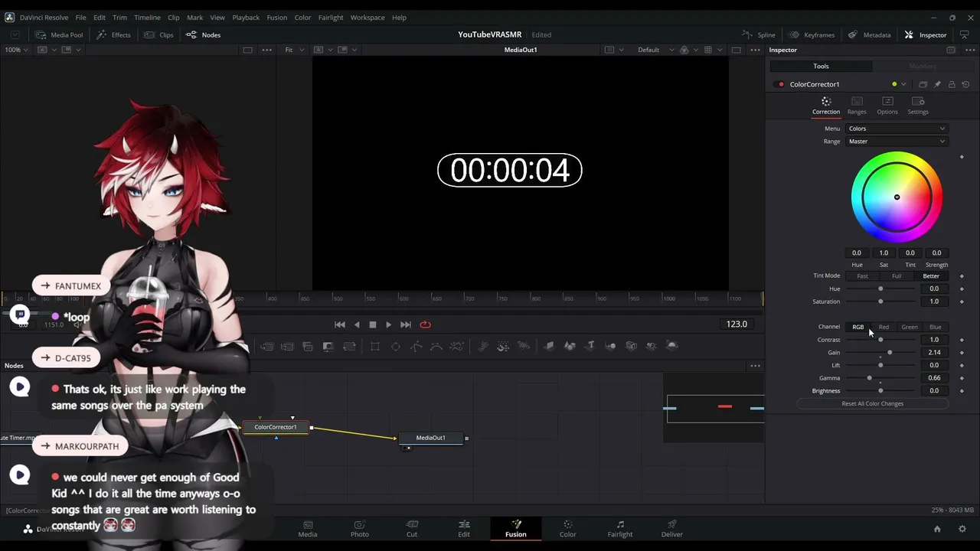980x551 pixels.
Task: Open the Keyframes editor panel
Action: click(812, 34)
